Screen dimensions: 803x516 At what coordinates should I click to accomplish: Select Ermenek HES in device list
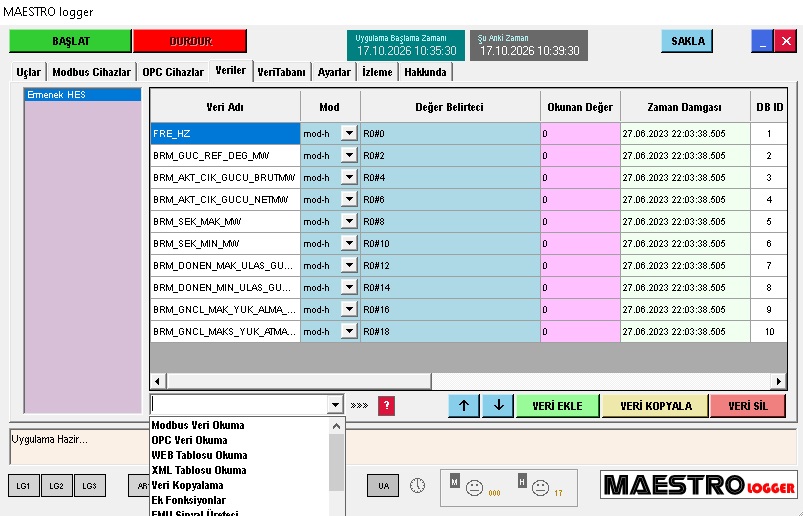(83, 95)
